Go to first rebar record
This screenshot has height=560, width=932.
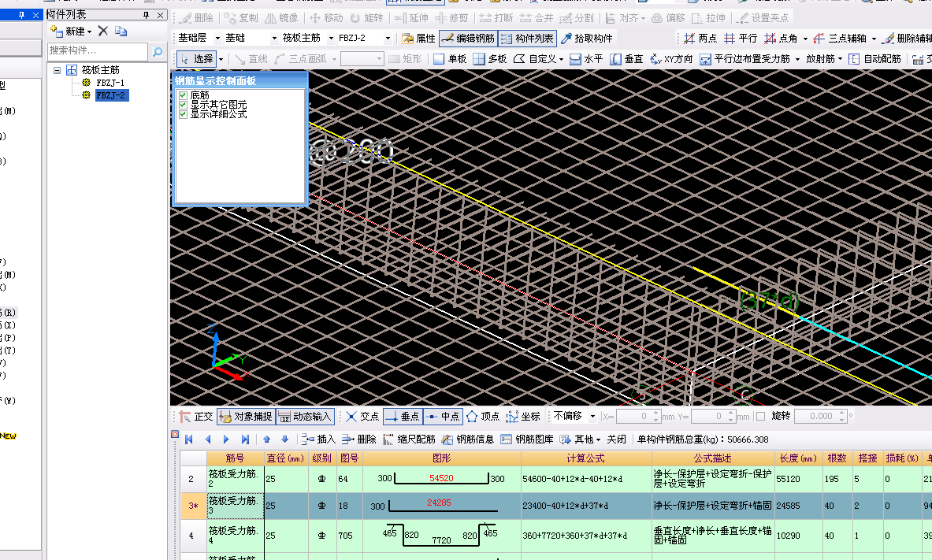point(189,439)
